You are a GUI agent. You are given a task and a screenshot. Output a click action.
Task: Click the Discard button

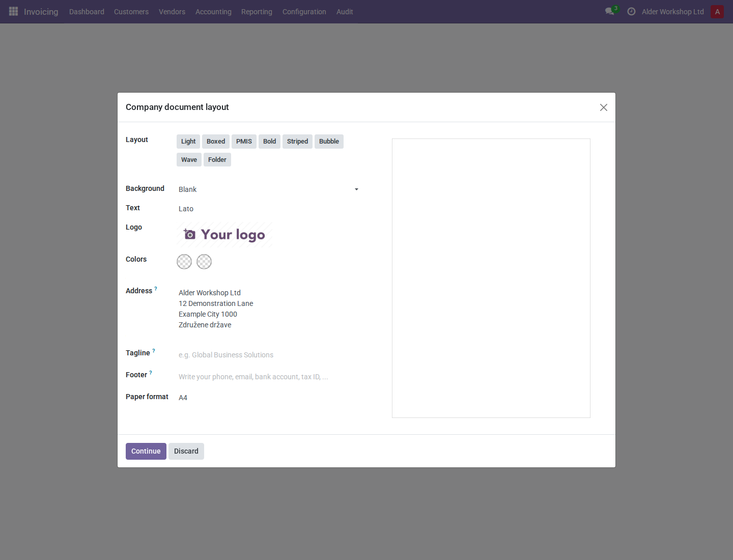pyautogui.click(x=186, y=451)
